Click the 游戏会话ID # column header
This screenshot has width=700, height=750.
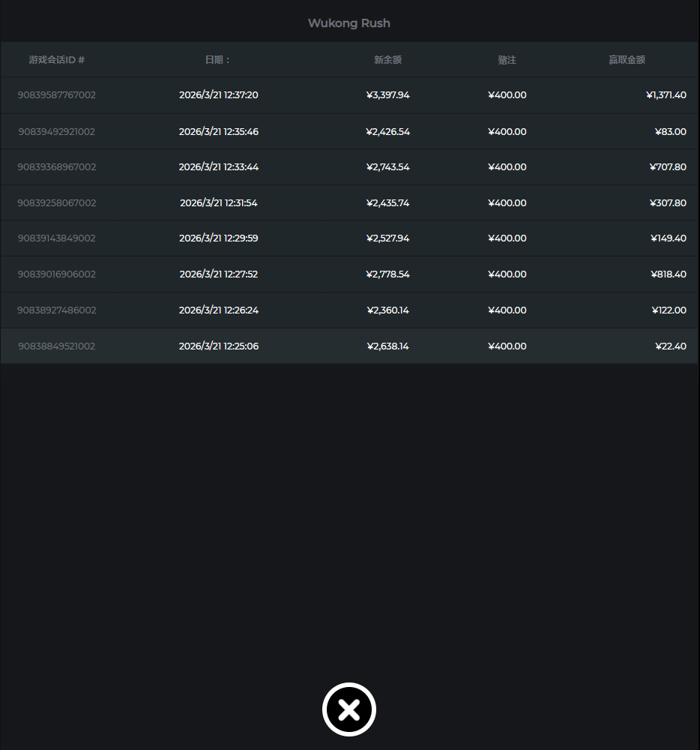(57, 60)
